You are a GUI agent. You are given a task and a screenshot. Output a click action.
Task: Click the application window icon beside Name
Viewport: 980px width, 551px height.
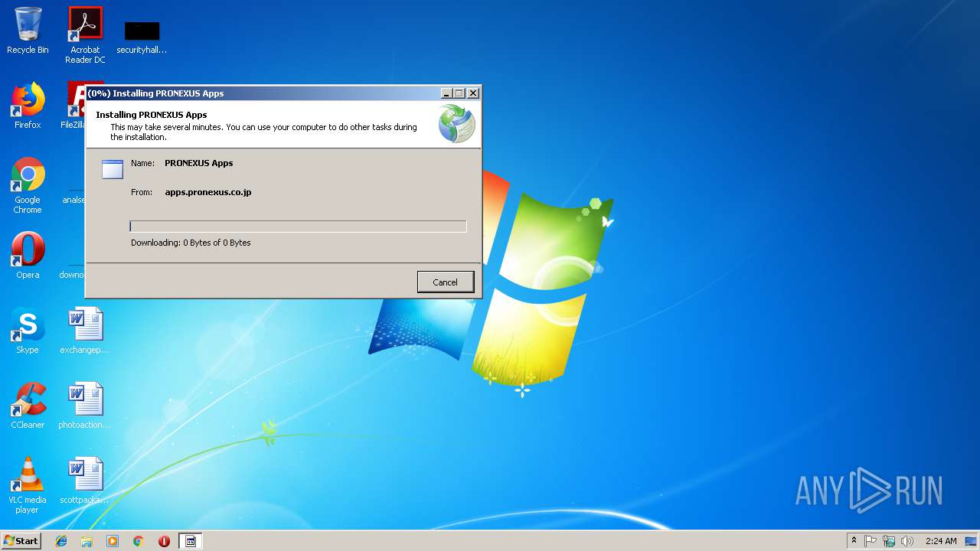(x=113, y=169)
